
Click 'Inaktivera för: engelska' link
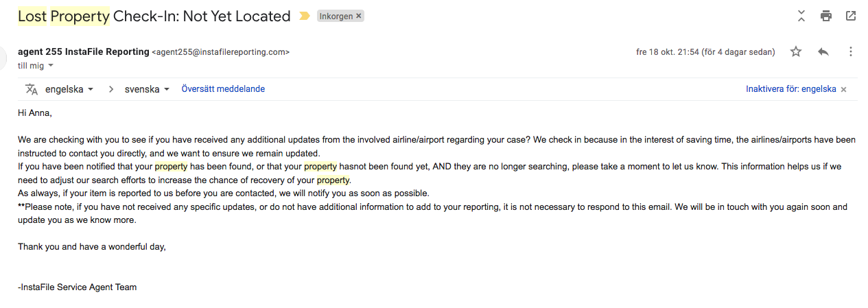tap(791, 89)
